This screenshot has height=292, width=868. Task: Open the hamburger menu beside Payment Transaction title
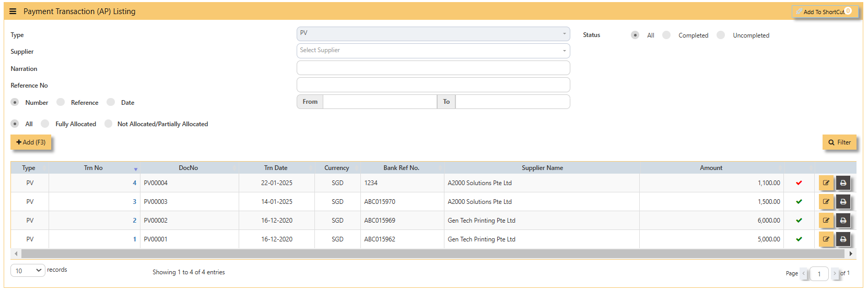13,11
